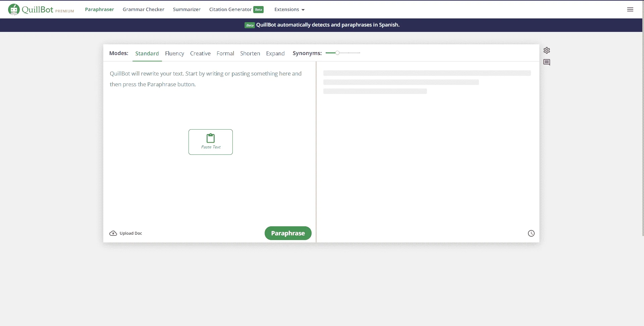This screenshot has height=326, width=644.
Task: Expand the Extensions dropdown
Action: [289, 9]
